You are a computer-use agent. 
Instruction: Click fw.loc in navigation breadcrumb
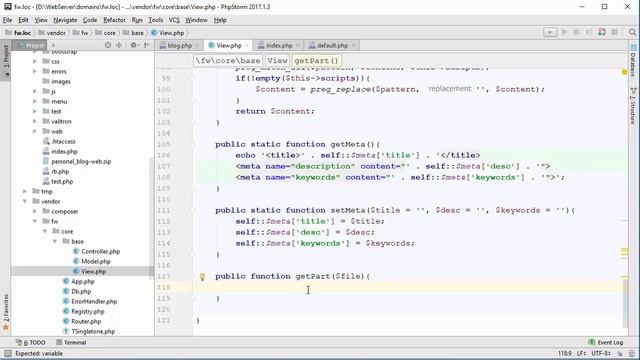pos(18,33)
